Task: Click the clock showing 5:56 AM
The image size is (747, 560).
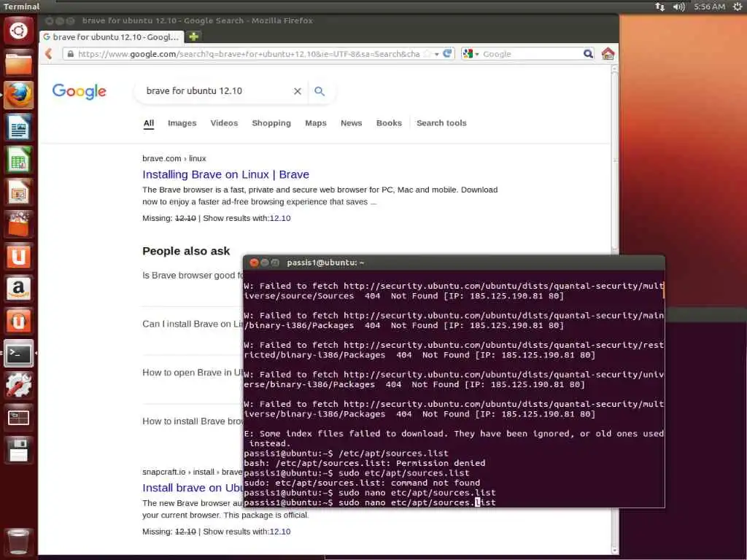Action: tap(709, 7)
